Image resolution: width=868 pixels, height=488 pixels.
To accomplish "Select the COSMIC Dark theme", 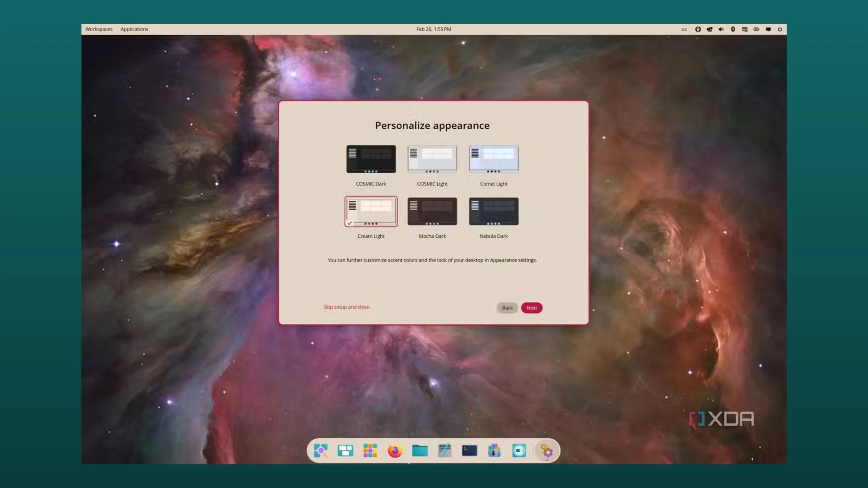I will click(371, 159).
